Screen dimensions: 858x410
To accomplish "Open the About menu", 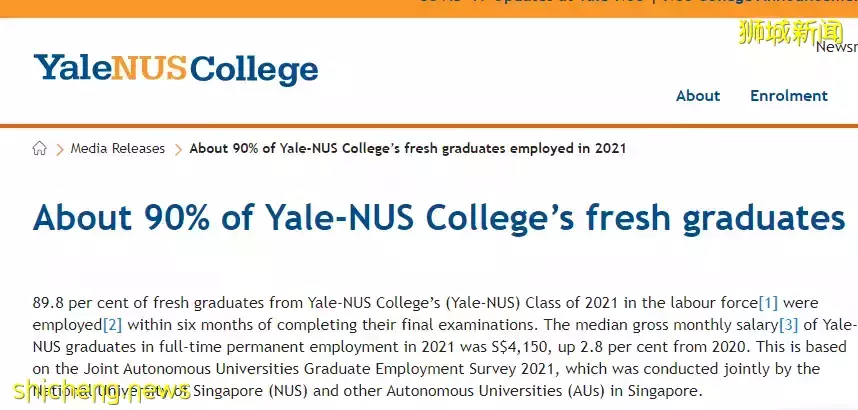I will click(x=697, y=96).
